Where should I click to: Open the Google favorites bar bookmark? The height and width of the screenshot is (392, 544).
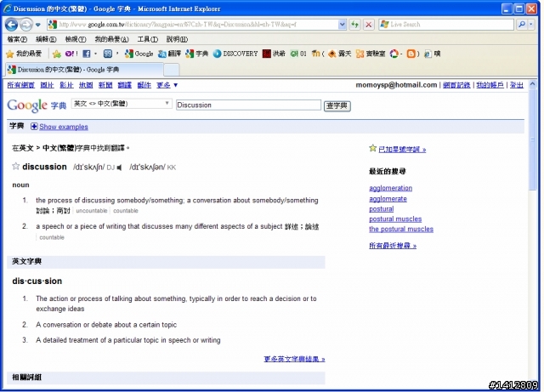[139, 54]
